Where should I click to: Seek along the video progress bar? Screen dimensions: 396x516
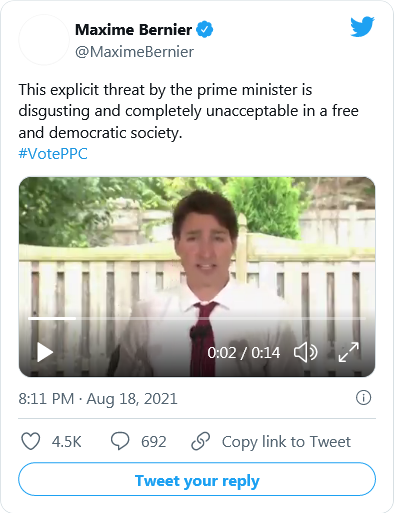coord(197,319)
